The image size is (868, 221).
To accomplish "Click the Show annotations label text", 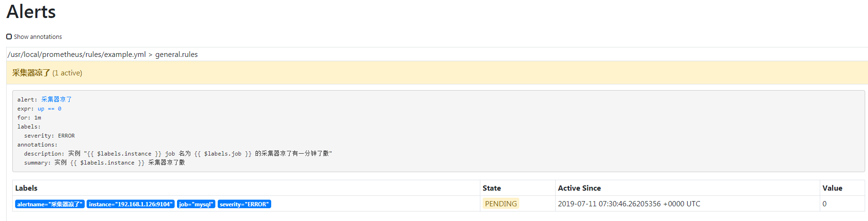I will click(x=38, y=37).
